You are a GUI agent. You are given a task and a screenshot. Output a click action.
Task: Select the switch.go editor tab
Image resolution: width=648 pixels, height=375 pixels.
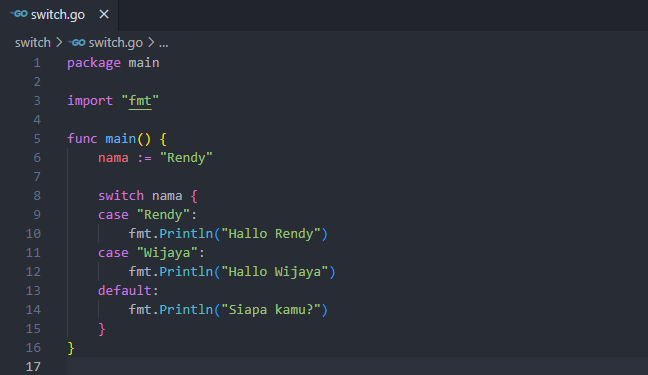(x=59, y=15)
